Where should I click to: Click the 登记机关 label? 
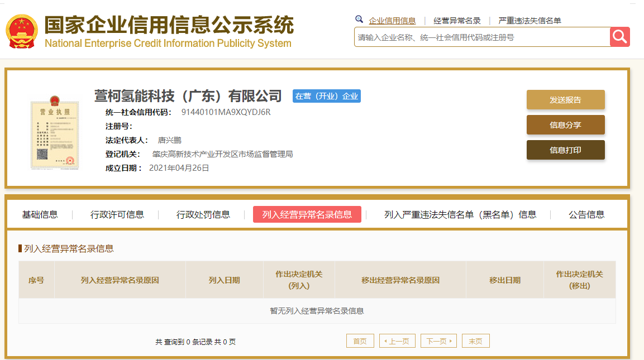click(123, 155)
